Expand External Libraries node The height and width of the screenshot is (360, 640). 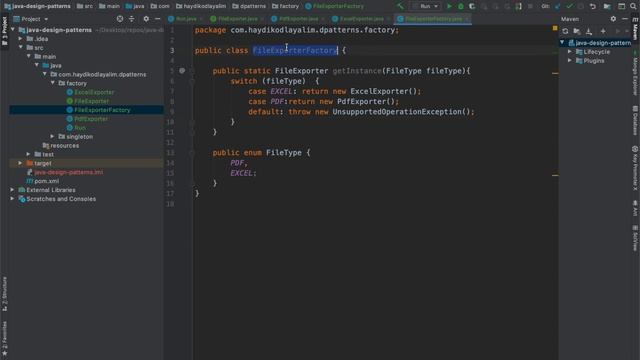point(13,190)
